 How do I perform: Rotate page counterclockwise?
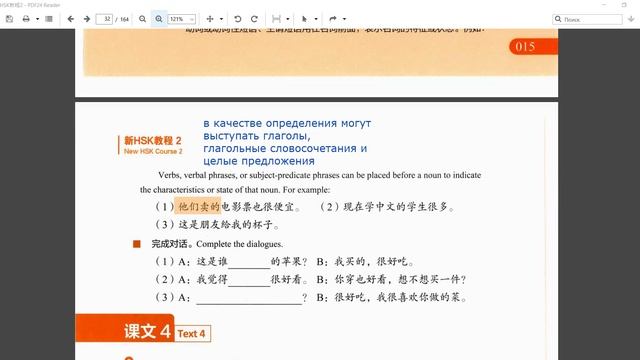pyautogui.click(x=238, y=19)
